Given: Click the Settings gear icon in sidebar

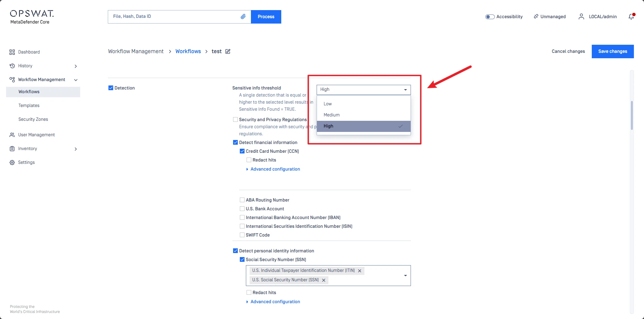Looking at the screenshot, I should coord(12,163).
